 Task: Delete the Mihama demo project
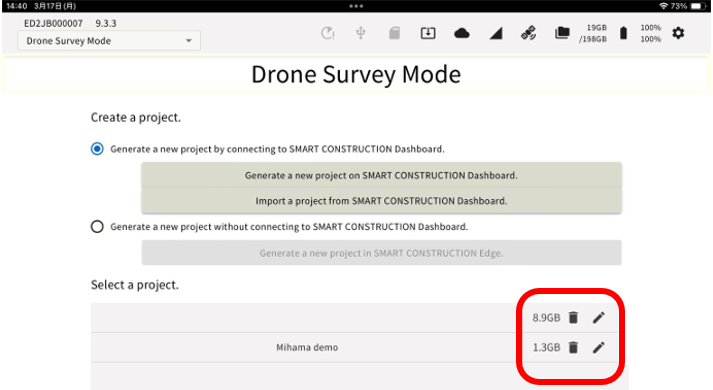point(573,347)
